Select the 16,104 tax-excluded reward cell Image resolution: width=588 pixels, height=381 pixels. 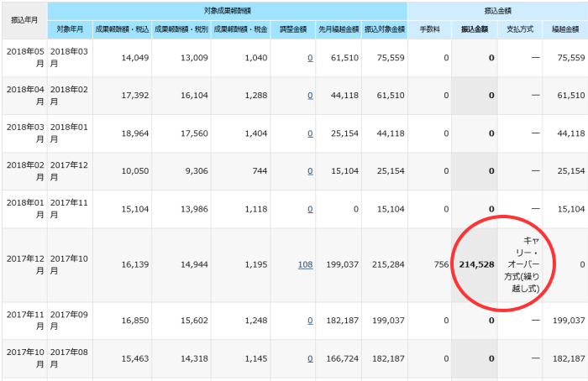coord(181,96)
